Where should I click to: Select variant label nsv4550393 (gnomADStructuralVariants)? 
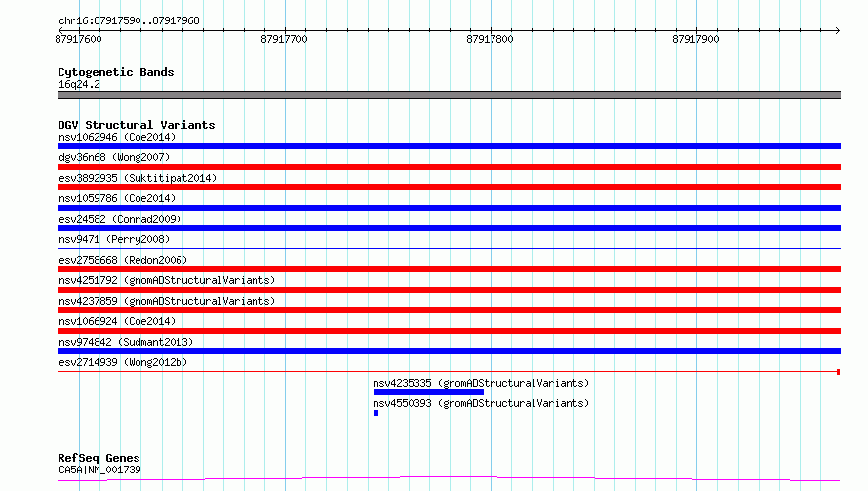pyautogui.click(x=481, y=403)
